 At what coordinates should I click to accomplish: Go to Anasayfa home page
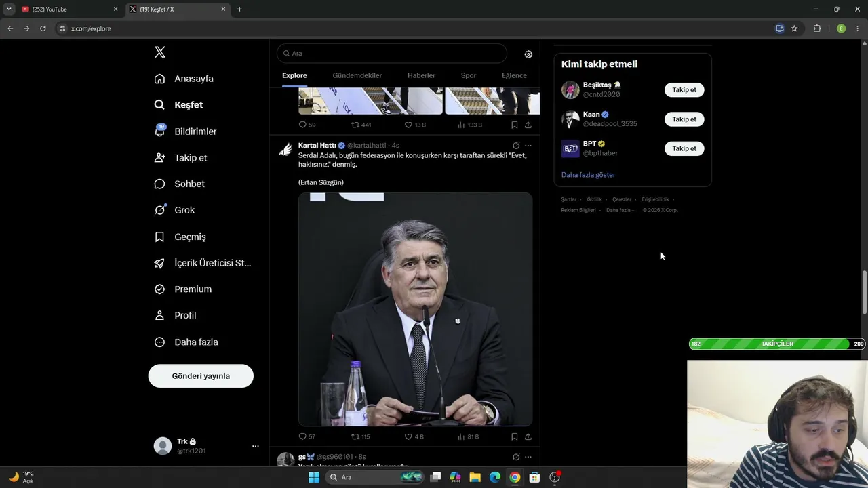coord(184,79)
